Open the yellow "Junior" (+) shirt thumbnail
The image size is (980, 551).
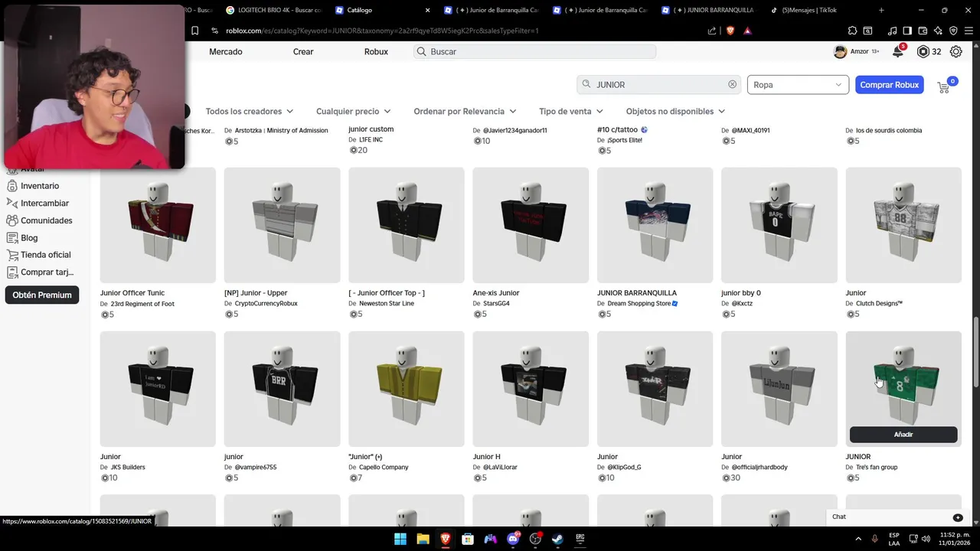[x=407, y=389]
